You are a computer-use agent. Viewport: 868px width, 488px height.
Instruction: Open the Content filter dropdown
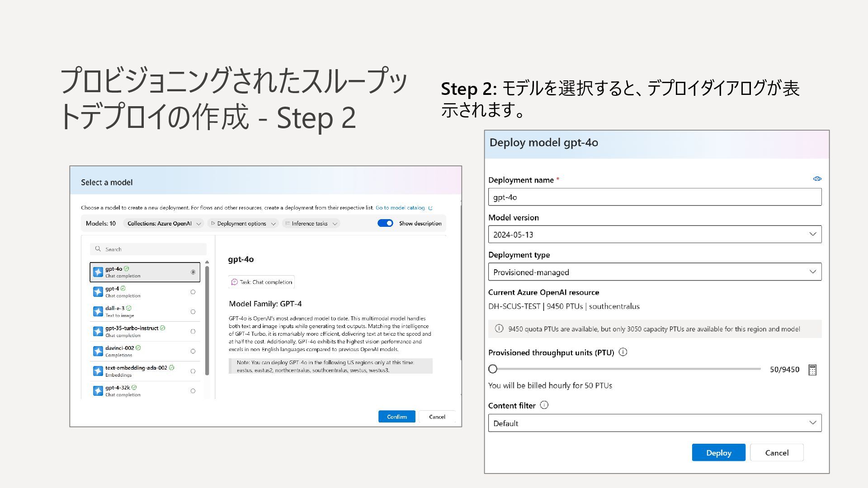pyautogui.click(x=655, y=423)
